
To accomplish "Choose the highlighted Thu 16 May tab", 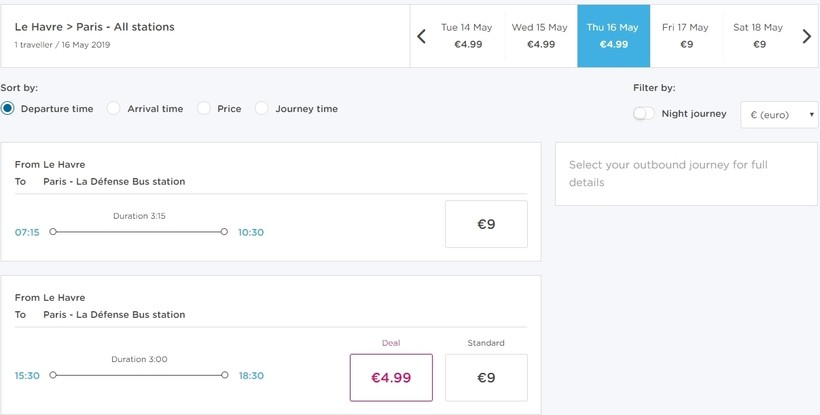I will point(613,36).
